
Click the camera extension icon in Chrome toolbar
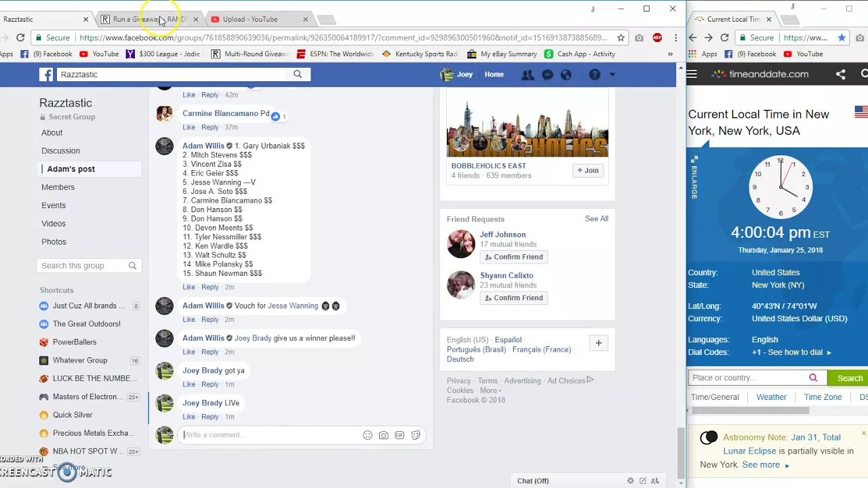coord(639,38)
